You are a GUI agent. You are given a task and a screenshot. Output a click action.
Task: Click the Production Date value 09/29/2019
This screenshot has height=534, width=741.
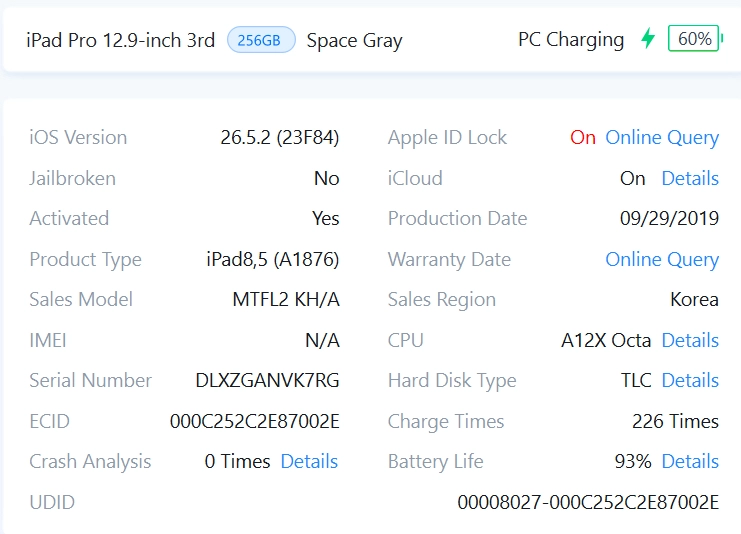pos(669,218)
